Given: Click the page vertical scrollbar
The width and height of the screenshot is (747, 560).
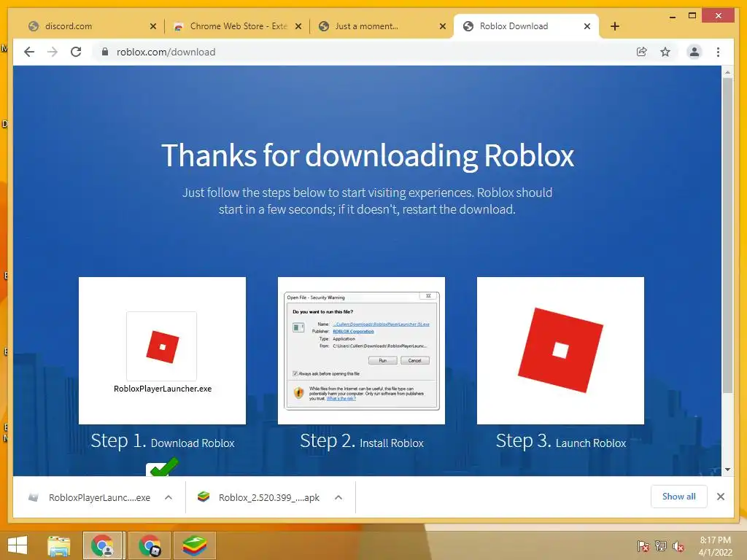Looking at the screenshot, I should click(x=727, y=236).
